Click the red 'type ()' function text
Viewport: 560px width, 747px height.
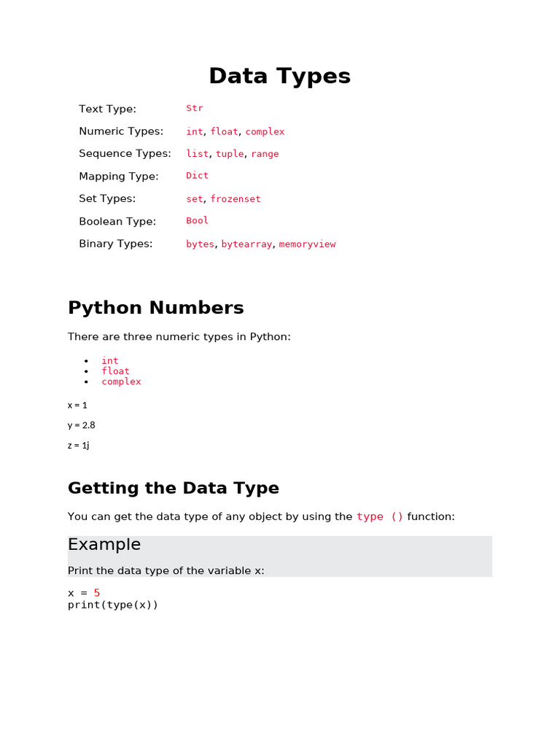coord(380,516)
